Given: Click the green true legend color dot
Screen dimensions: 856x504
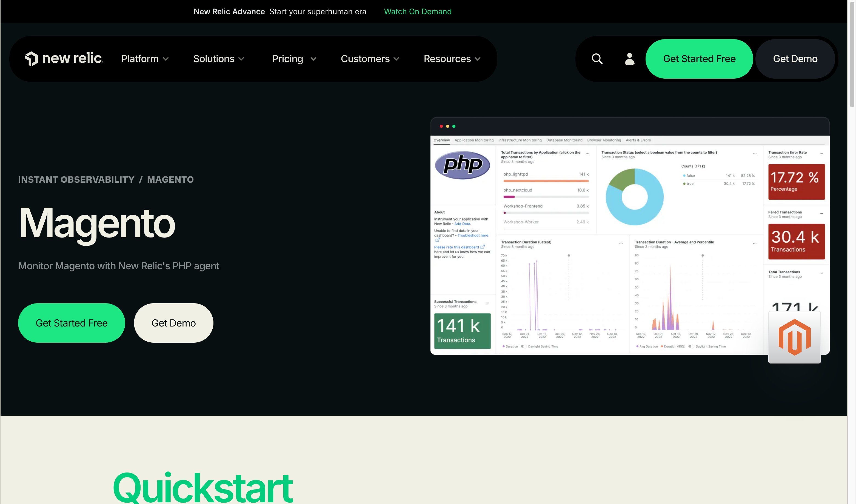Looking at the screenshot, I should (684, 184).
